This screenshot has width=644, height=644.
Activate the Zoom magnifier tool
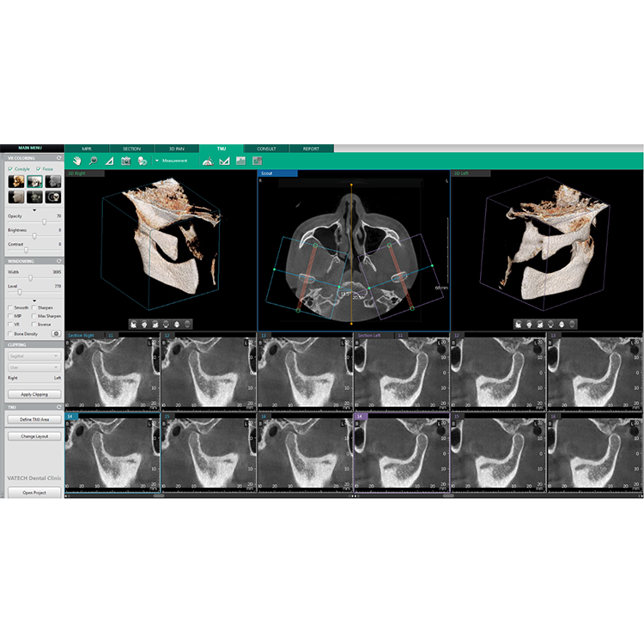point(93,161)
